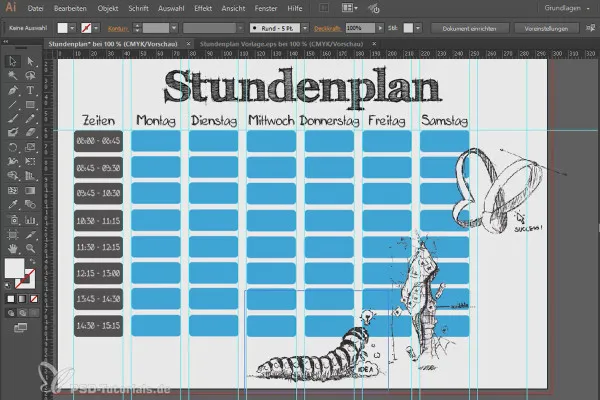Click the 'Dokument einrichten' button
The width and height of the screenshot is (600, 400).
pyautogui.click(x=470, y=28)
